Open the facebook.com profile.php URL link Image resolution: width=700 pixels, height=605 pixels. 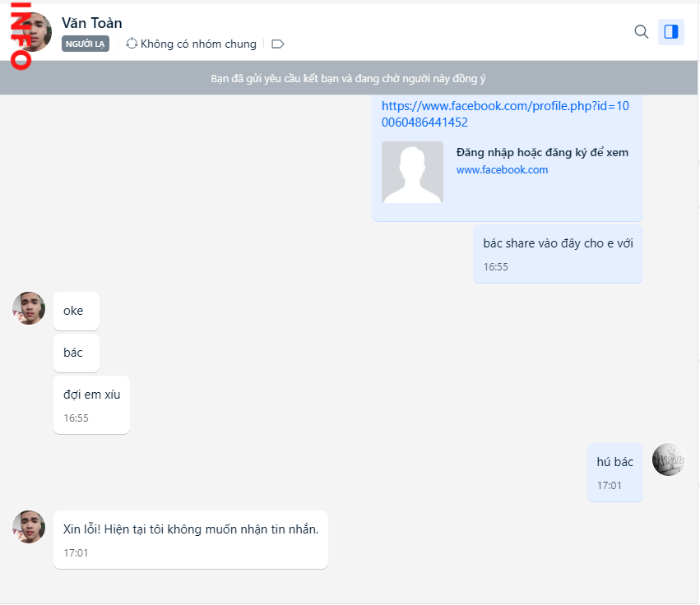click(505, 114)
